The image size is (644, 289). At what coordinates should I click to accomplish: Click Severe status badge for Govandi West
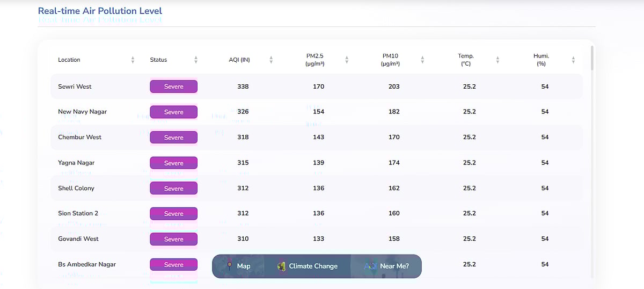tap(173, 239)
